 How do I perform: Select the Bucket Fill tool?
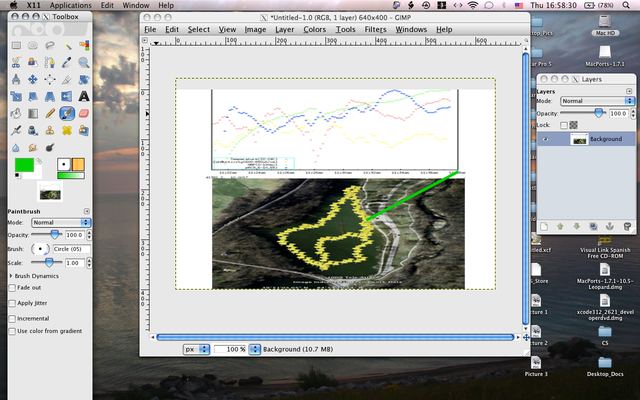coord(16,113)
